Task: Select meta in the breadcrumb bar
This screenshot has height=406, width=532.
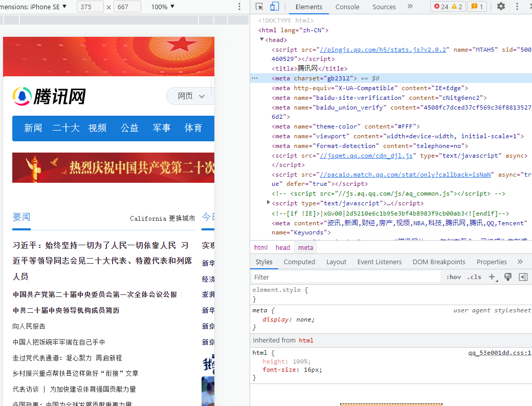Action: [305, 247]
